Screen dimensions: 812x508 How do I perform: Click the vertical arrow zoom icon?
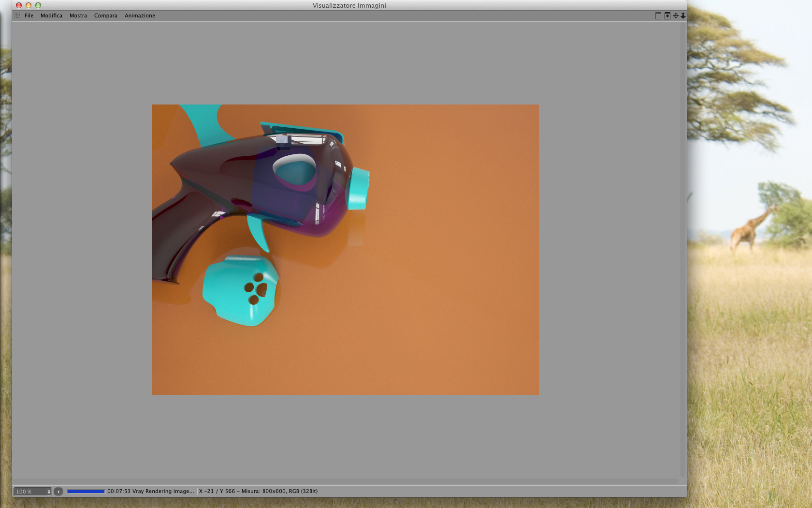683,15
